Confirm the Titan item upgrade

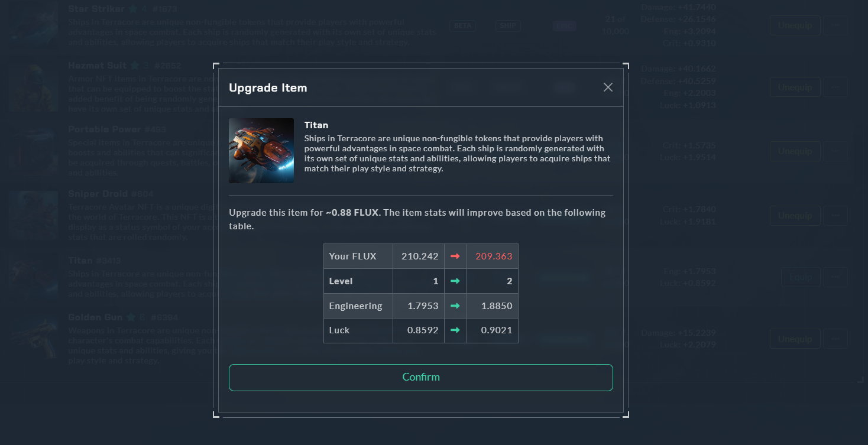coord(421,377)
